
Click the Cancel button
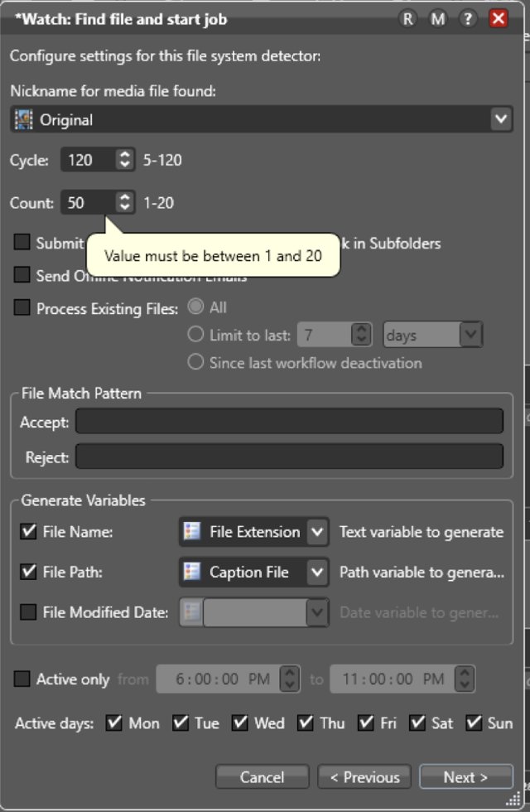[x=263, y=777]
